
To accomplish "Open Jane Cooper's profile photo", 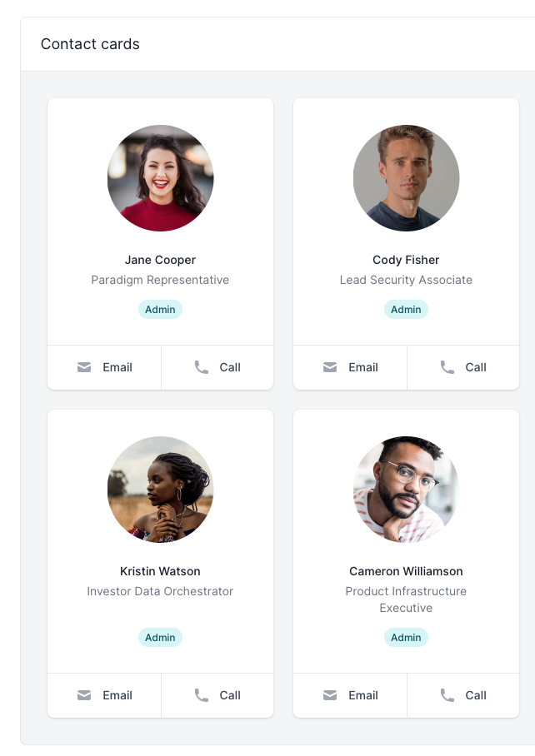I will coord(160,178).
